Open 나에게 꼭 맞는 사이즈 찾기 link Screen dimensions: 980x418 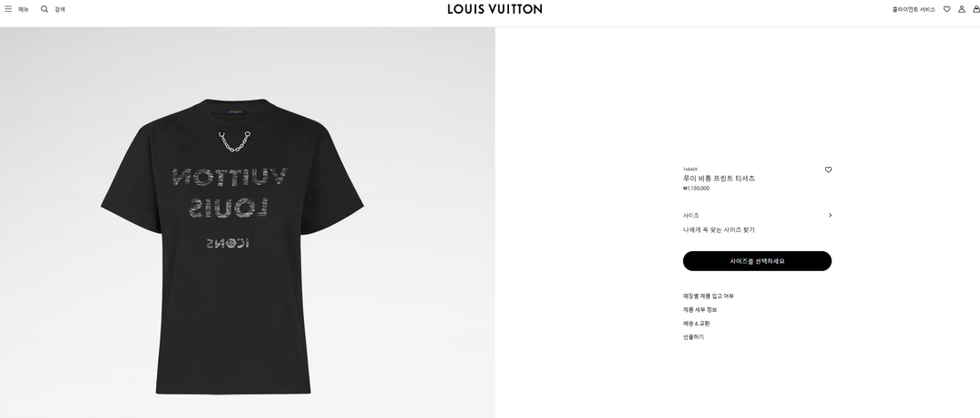pyautogui.click(x=719, y=230)
